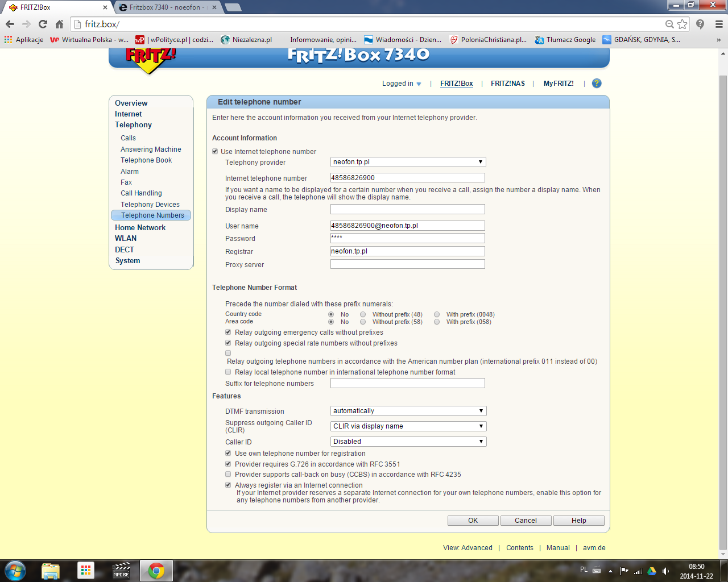The height and width of the screenshot is (582, 728).
Task: Open the PoloniaChristiana.pl bookmark
Action: point(488,40)
